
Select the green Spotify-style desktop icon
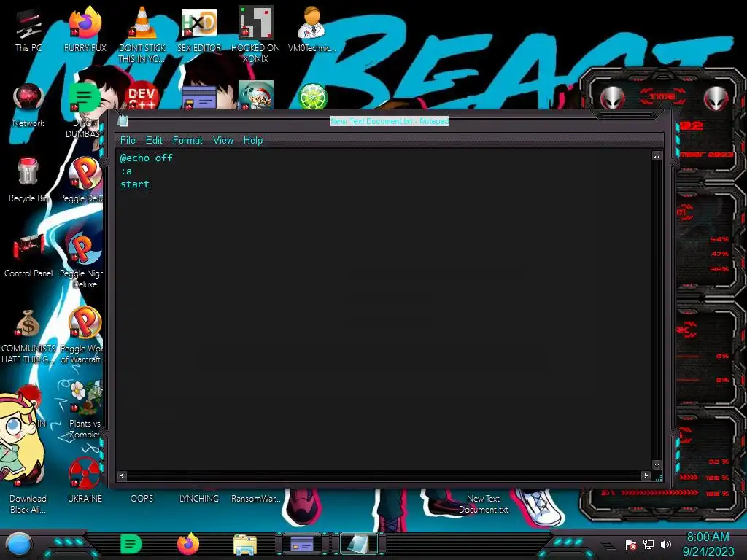point(85,98)
